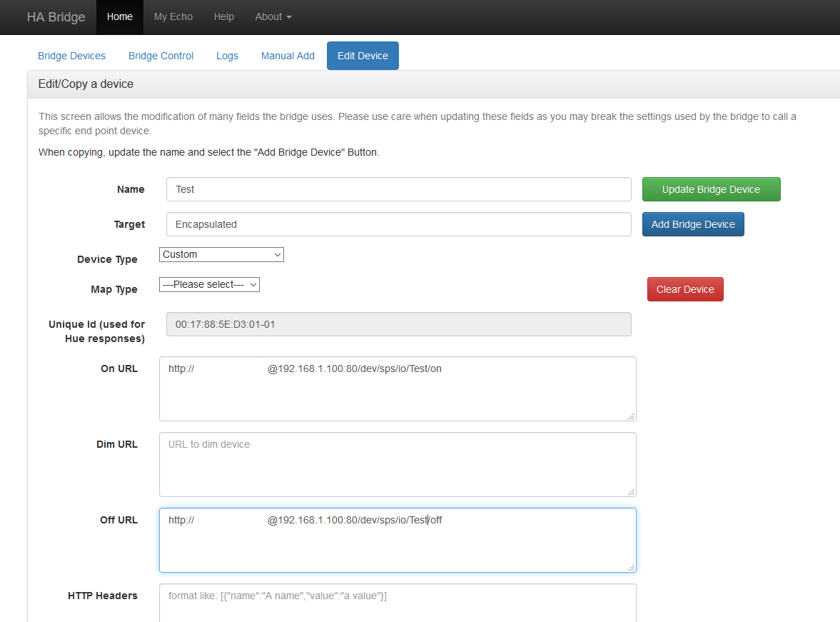Go to My Echo page
The height and width of the screenshot is (622, 840).
coord(173,17)
